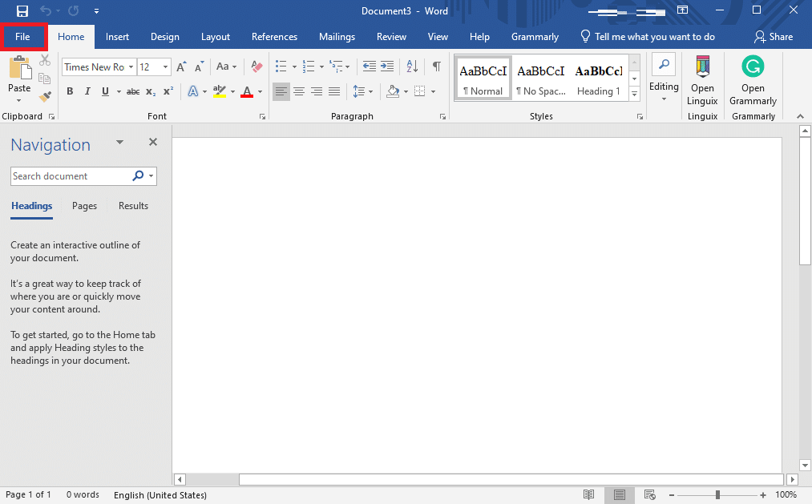Switch to the Layout tab
Viewport: 812px width, 504px height.
(x=216, y=37)
